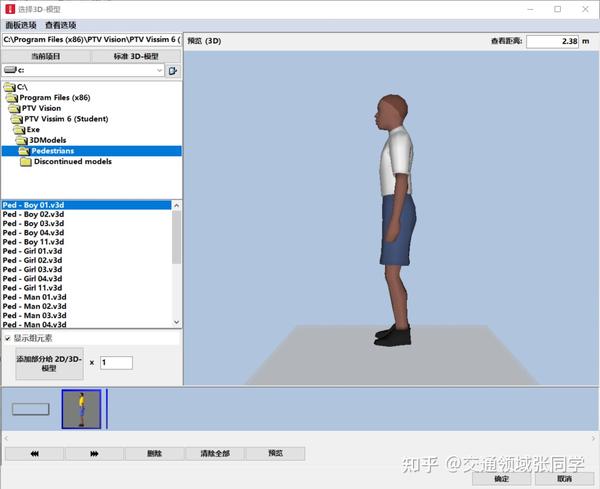Move element backward with rewind arrows button
Screen dimensions: 600x489
click(x=34, y=454)
